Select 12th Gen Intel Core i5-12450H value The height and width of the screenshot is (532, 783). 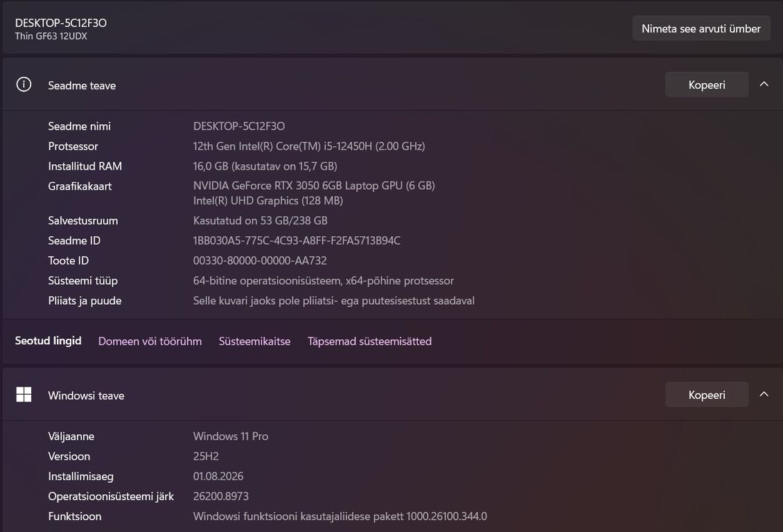tap(309, 145)
